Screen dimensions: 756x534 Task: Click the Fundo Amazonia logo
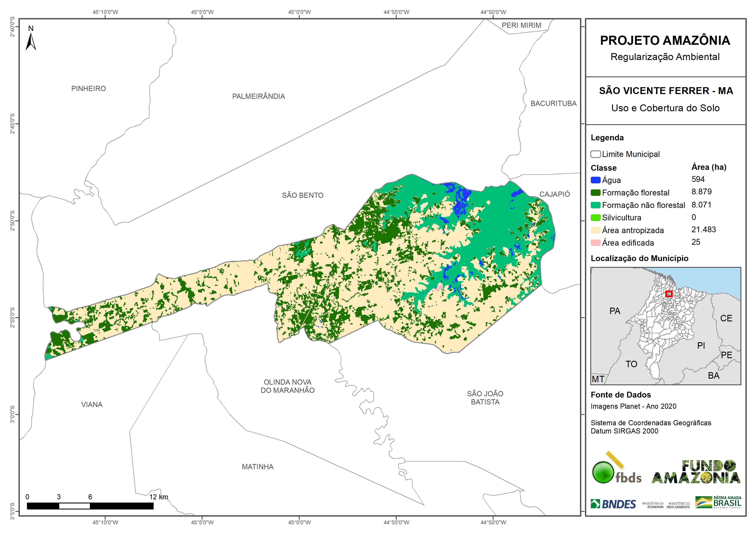point(696,472)
